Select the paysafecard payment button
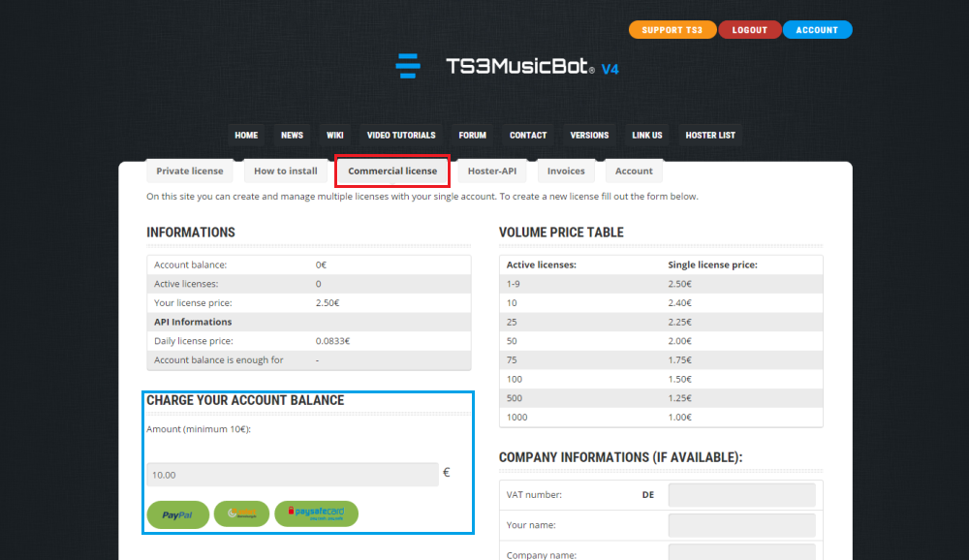The height and width of the screenshot is (560, 969). click(x=317, y=513)
